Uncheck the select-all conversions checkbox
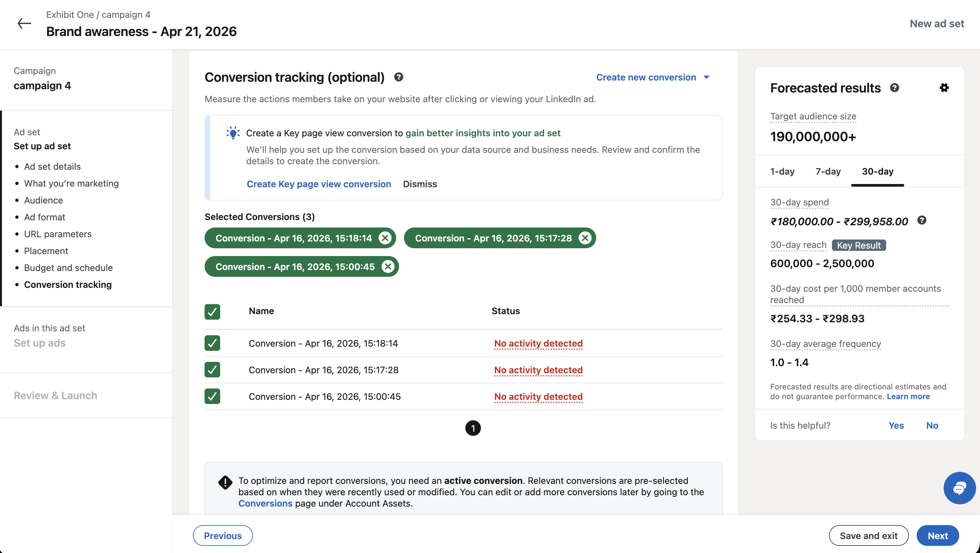This screenshot has height=553, width=980. click(212, 312)
